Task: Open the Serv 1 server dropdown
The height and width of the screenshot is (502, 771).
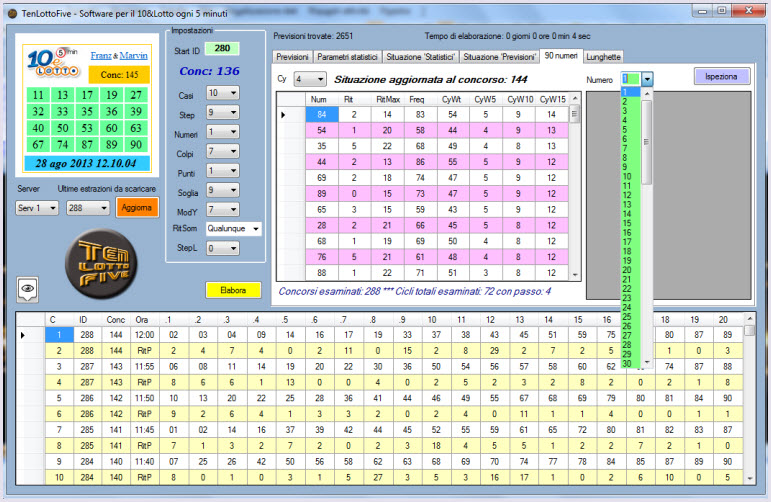Action: coord(37,208)
